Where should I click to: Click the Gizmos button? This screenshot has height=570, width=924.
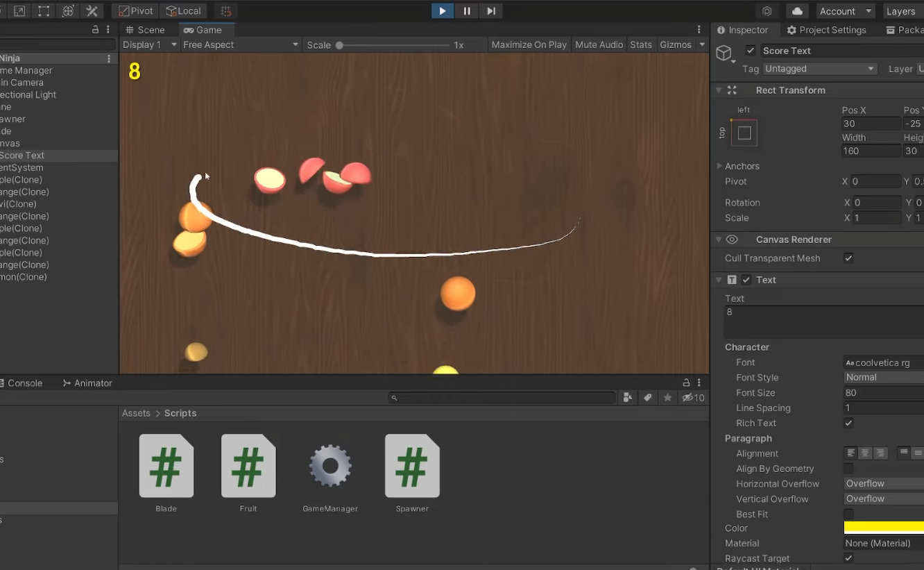coord(676,44)
